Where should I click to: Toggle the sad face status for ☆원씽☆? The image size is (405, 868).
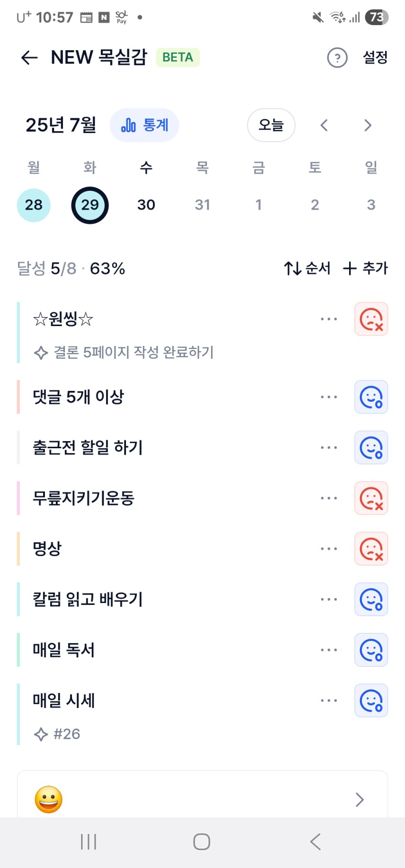(x=371, y=319)
